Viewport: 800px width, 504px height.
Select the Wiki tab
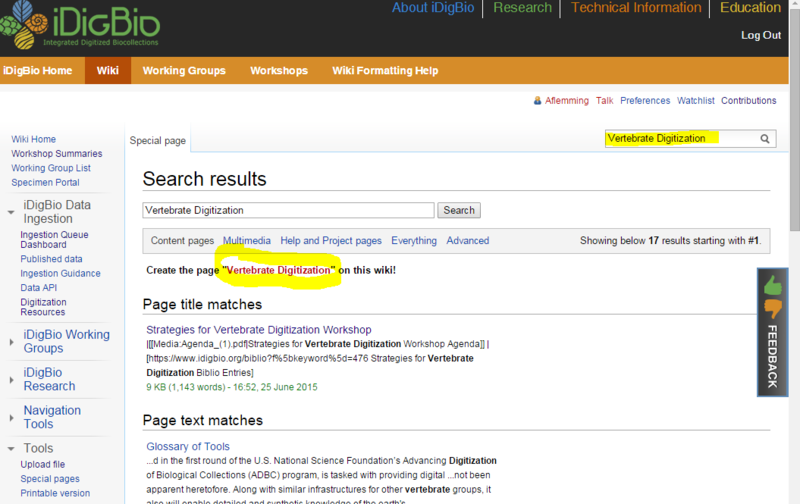[x=108, y=70]
